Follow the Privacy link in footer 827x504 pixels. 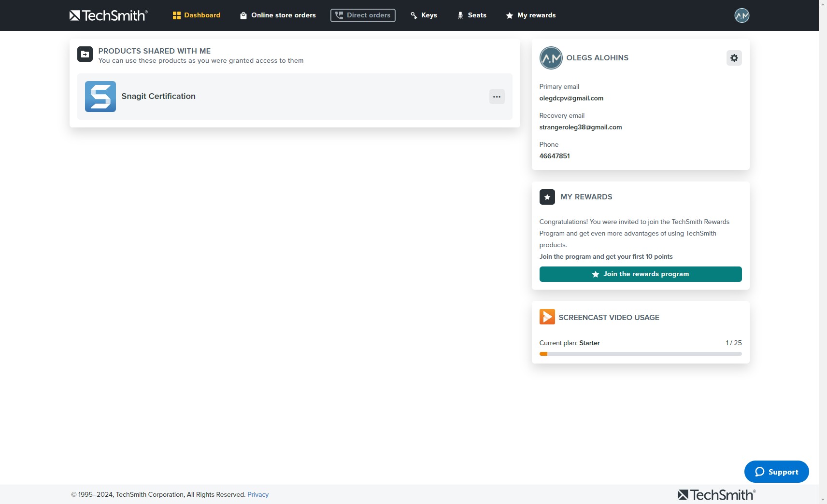click(258, 494)
